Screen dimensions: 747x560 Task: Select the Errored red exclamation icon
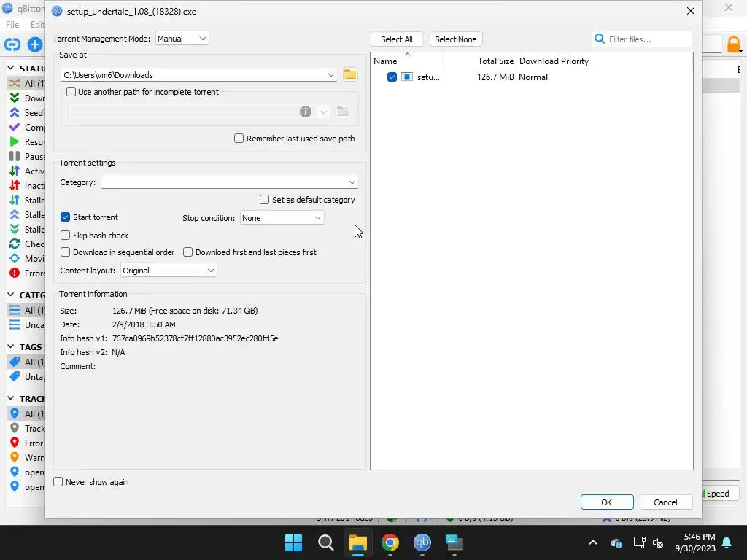pos(15,273)
